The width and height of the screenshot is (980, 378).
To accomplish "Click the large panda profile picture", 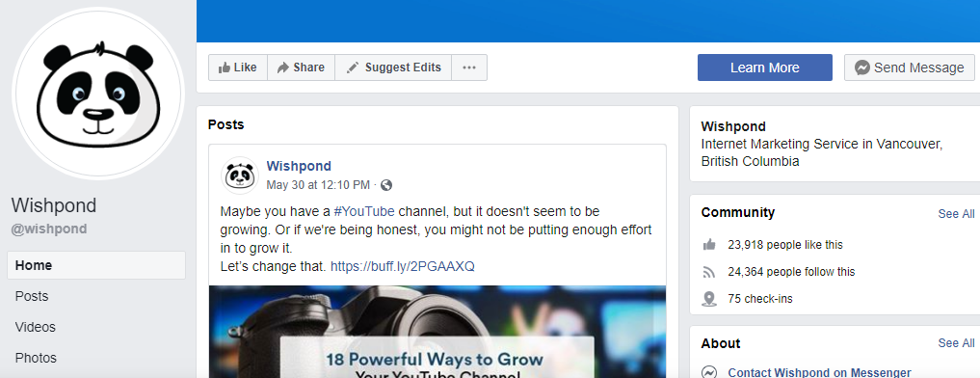I will (x=98, y=94).
